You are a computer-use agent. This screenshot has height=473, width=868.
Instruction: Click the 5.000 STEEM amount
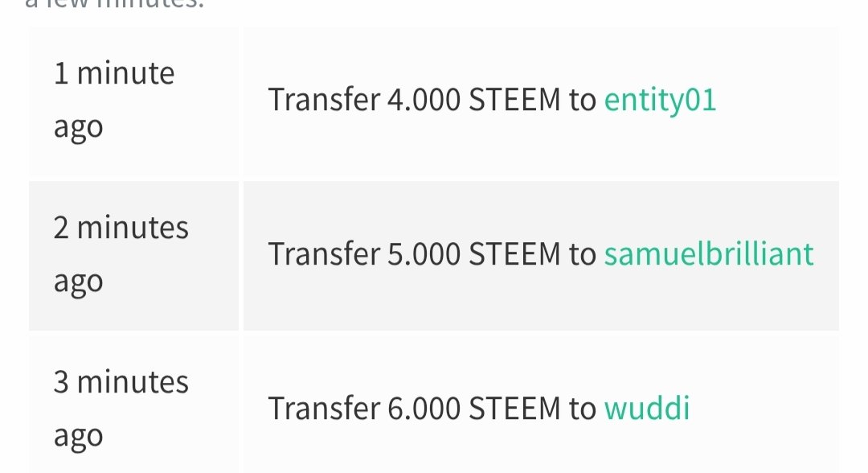click(474, 254)
